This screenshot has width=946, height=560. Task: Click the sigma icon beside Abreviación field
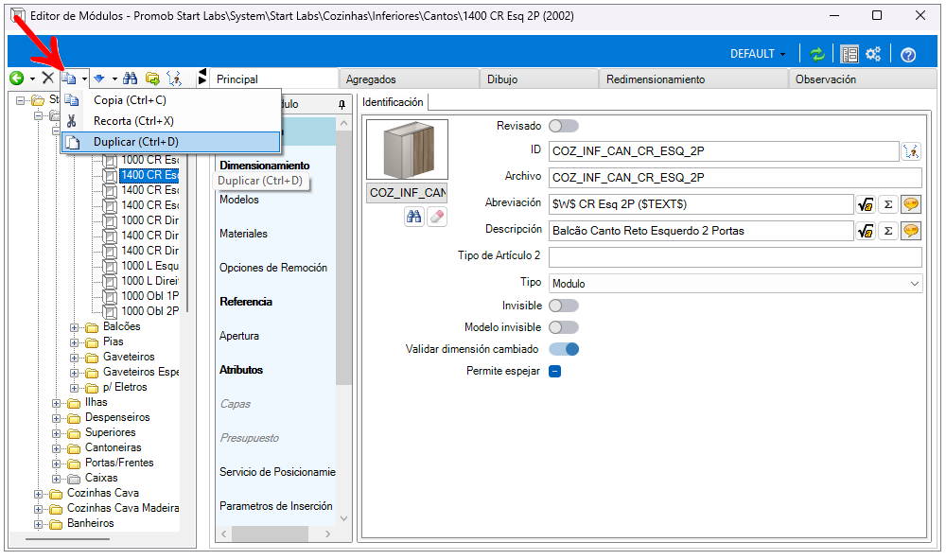coord(888,204)
